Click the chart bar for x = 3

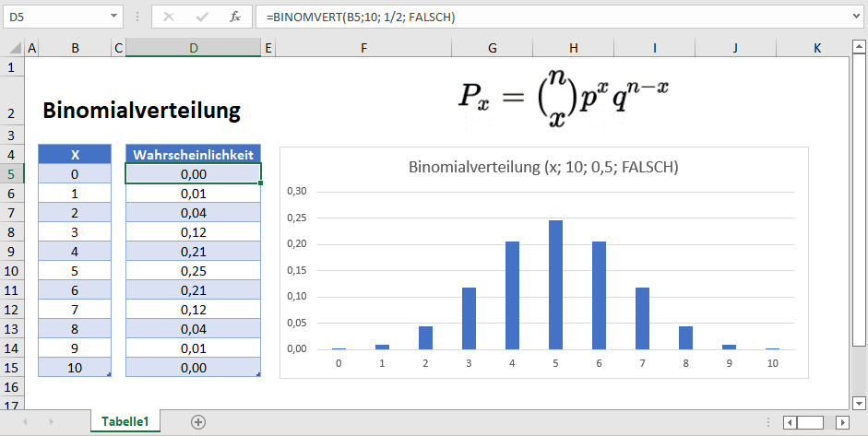pyautogui.click(x=469, y=319)
